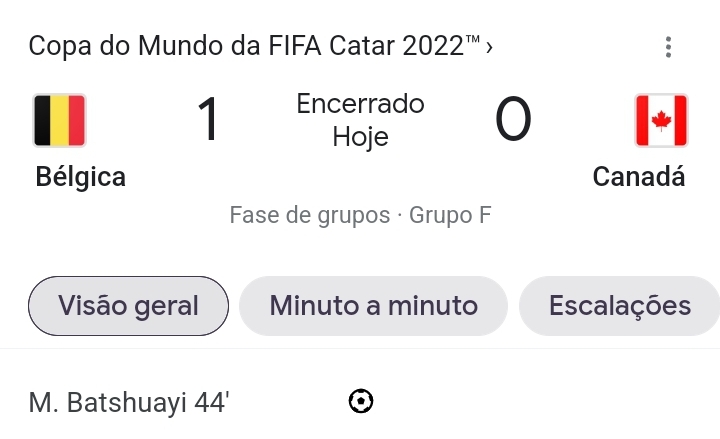This screenshot has width=720, height=439.
Task: Click the Fase de grupos label
Action: click(309, 215)
